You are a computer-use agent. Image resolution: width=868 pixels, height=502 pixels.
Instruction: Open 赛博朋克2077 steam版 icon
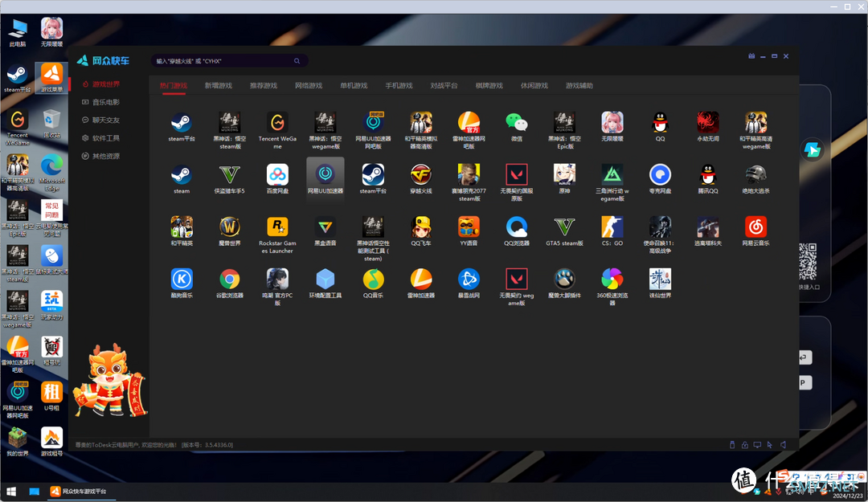(469, 175)
